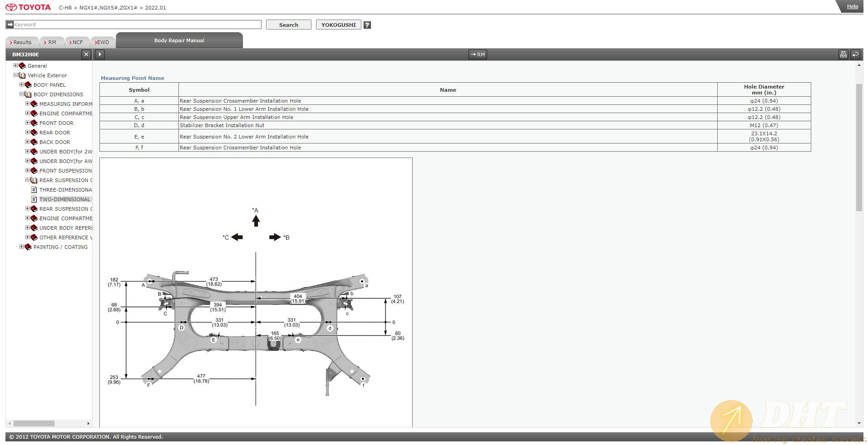This screenshot has width=868, height=445.
Task: Click the question mark help icon
Action: [367, 25]
